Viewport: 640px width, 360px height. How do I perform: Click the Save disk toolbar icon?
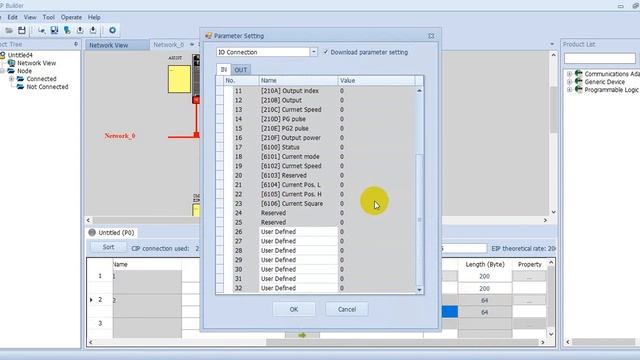tap(22, 30)
